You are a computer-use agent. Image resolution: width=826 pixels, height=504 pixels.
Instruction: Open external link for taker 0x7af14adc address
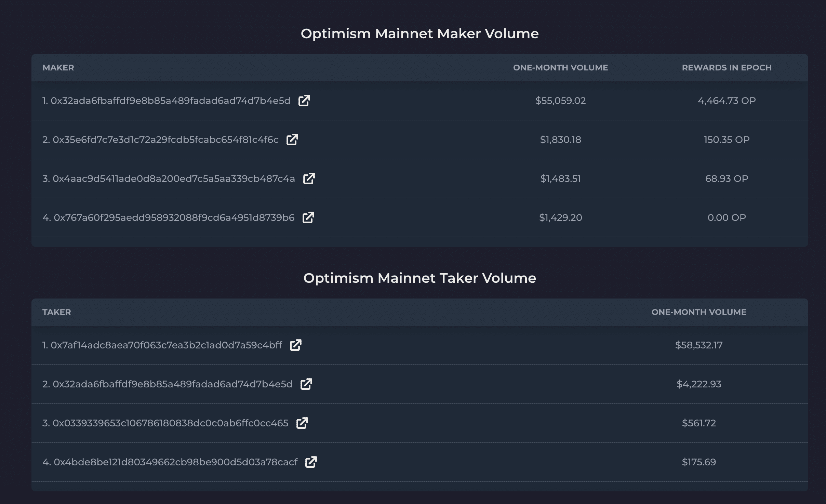[x=295, y=345]
